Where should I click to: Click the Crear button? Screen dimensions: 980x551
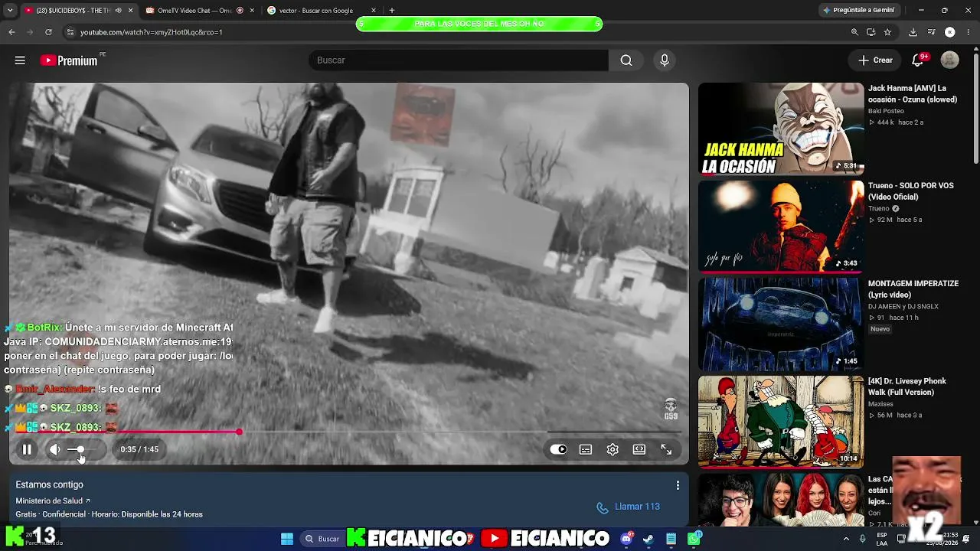coord(875,60)
